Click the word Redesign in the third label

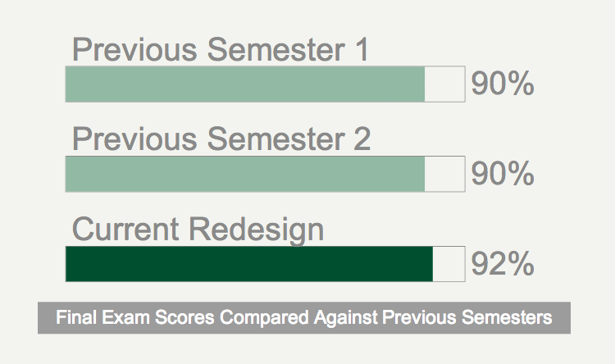pos(257,230)
